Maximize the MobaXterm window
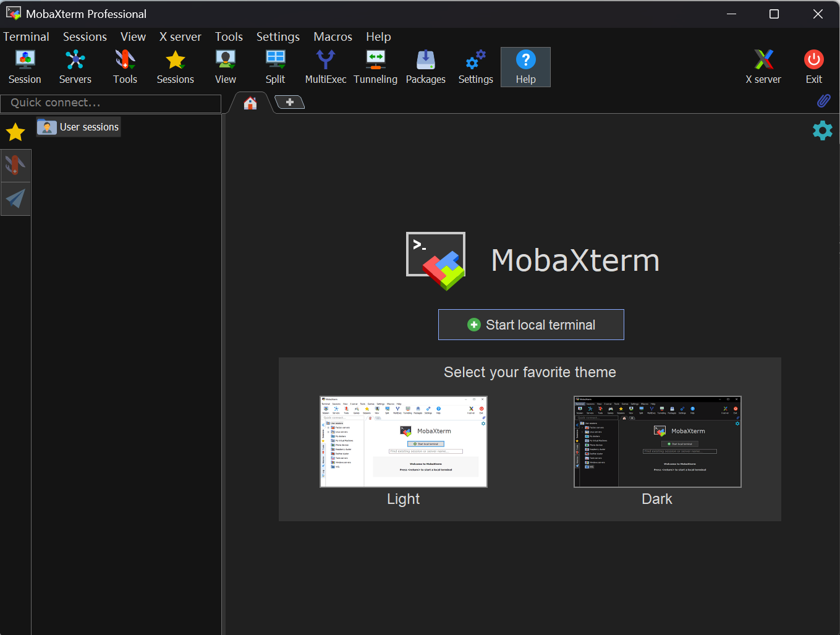Image resolution: width=840 pixels, height=635 pixels. [x=774, y=14]
